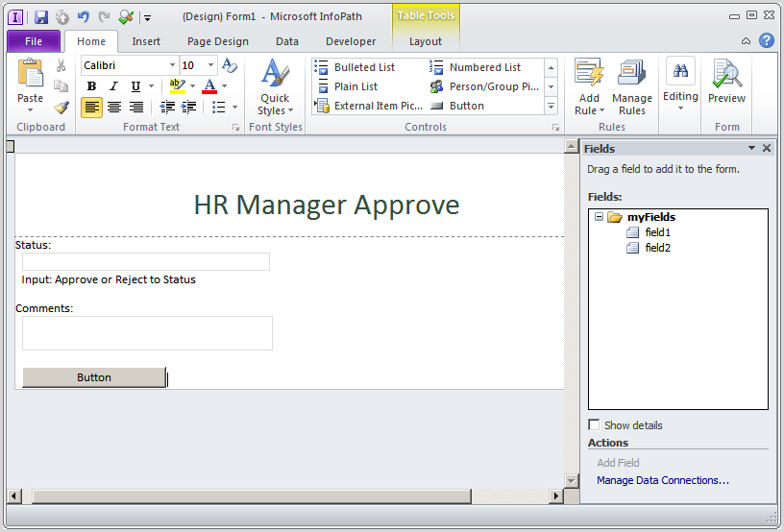
Task: Open the underline style dropdown arrow
Action: coord(152,85)
